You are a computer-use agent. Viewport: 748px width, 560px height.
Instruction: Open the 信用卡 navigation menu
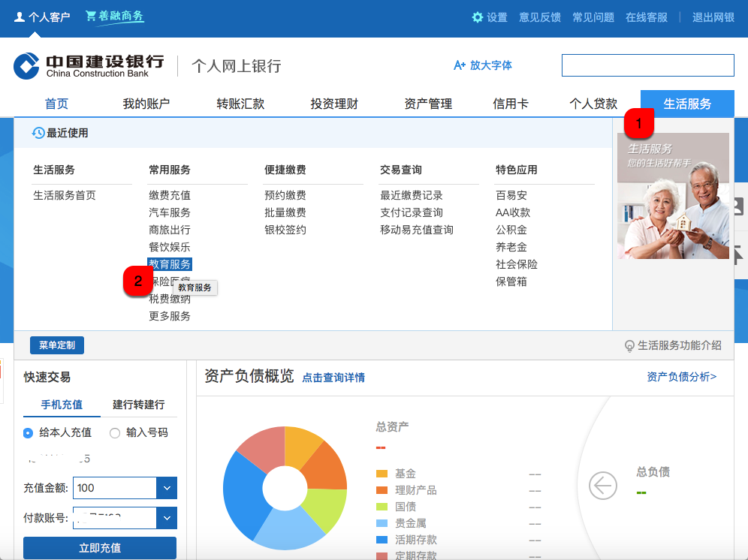511,104
